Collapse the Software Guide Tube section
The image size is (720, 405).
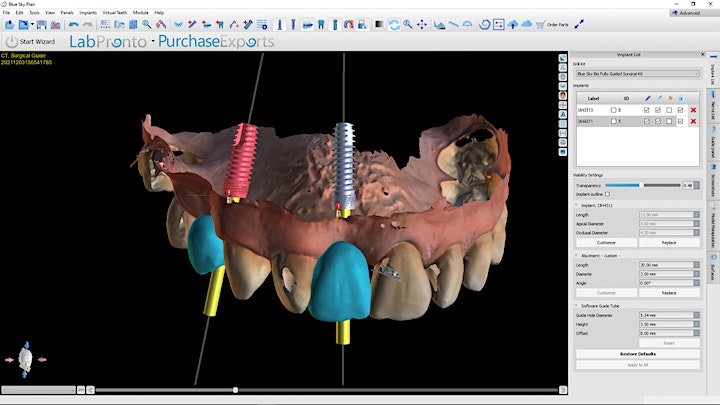pyautogui.click(x=577, y=306)
